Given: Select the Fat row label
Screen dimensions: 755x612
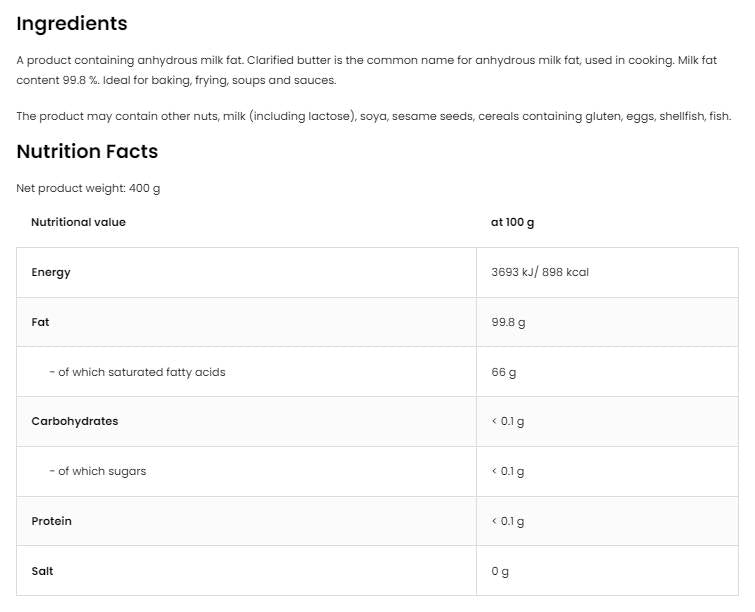Looking at the screenshot, I should pyautogui.click(x=40, y=322).
